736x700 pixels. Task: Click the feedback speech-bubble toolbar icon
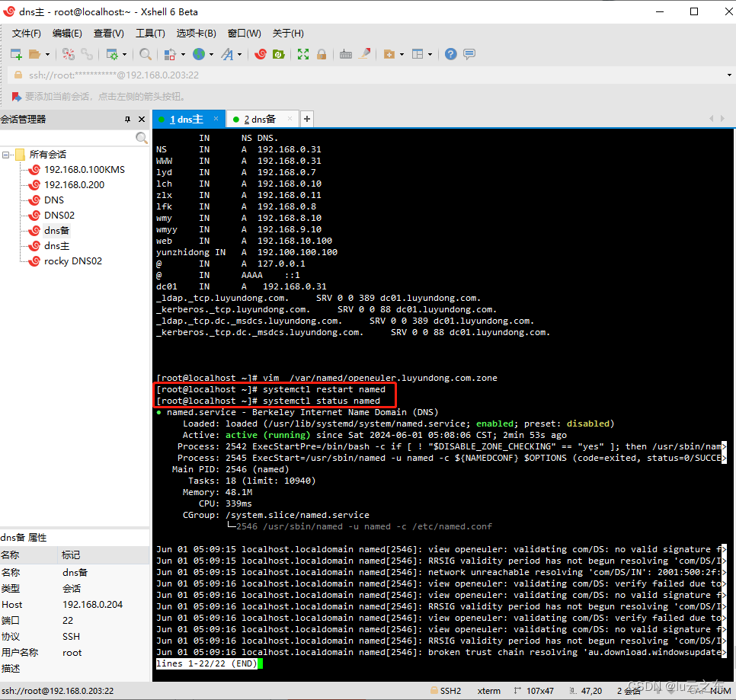pyautogui.click(x=468, y=53)
